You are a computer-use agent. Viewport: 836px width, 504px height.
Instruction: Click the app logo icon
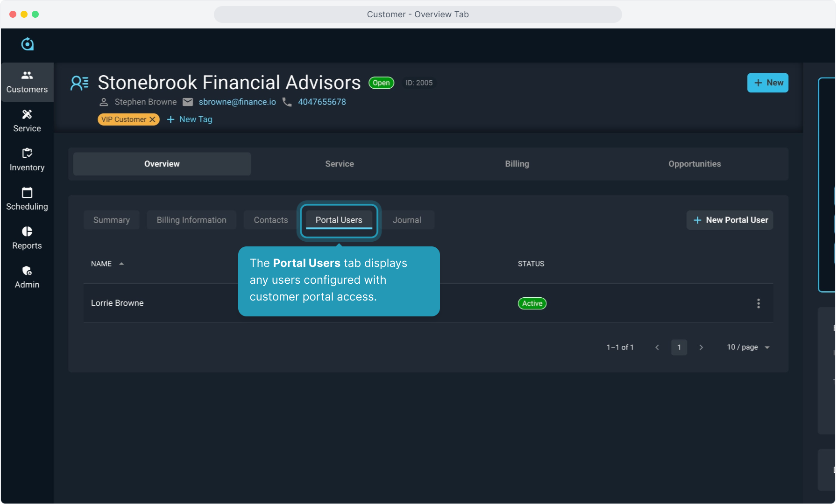pos(28,44)
